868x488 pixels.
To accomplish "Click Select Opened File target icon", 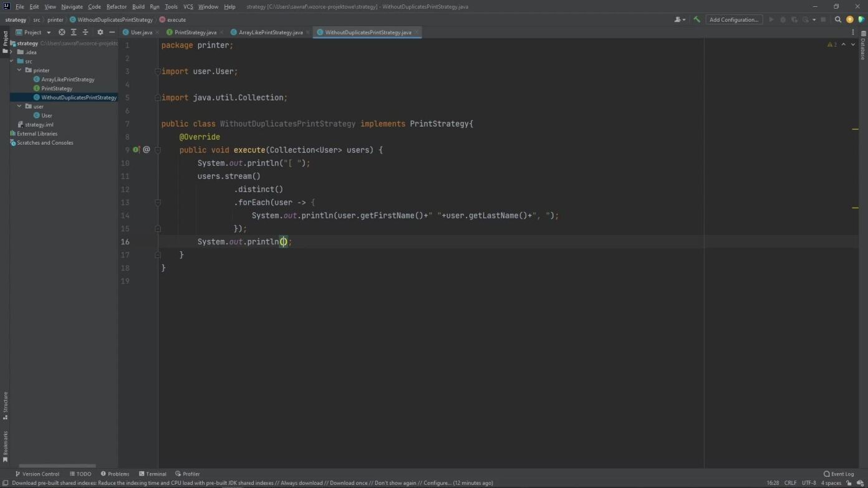I will tap(62, 32).
